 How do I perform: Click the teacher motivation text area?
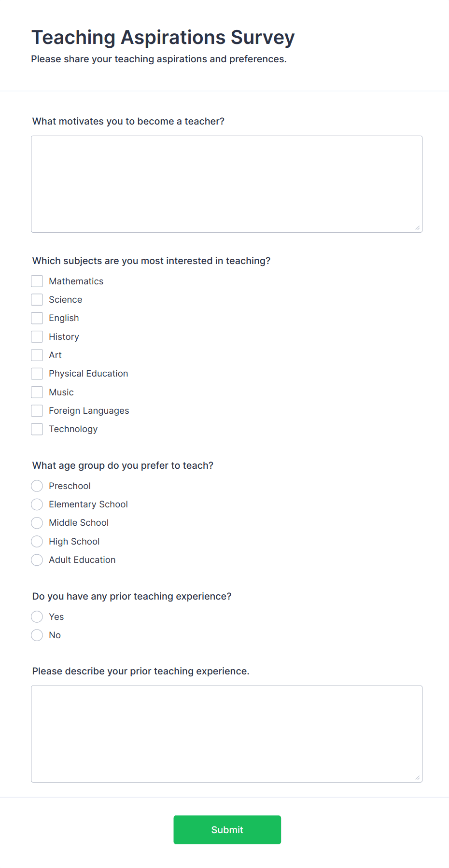(x=226, y=183)
